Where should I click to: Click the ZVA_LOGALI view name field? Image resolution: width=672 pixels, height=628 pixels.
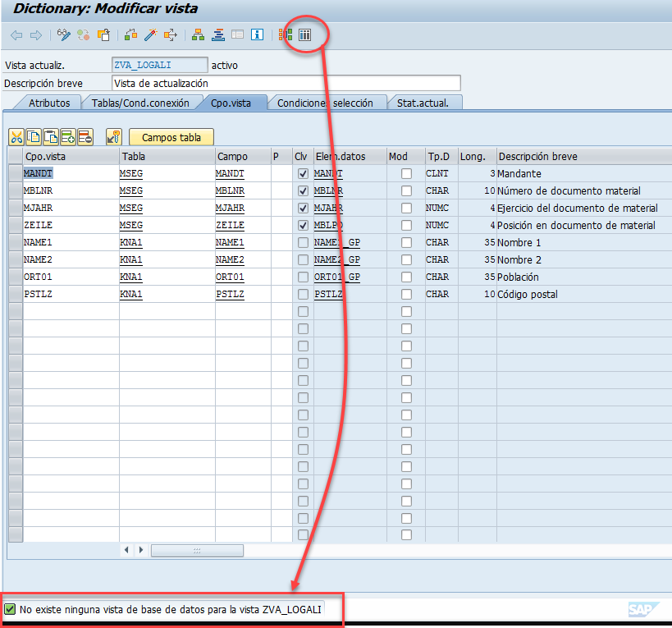[159, 65]
